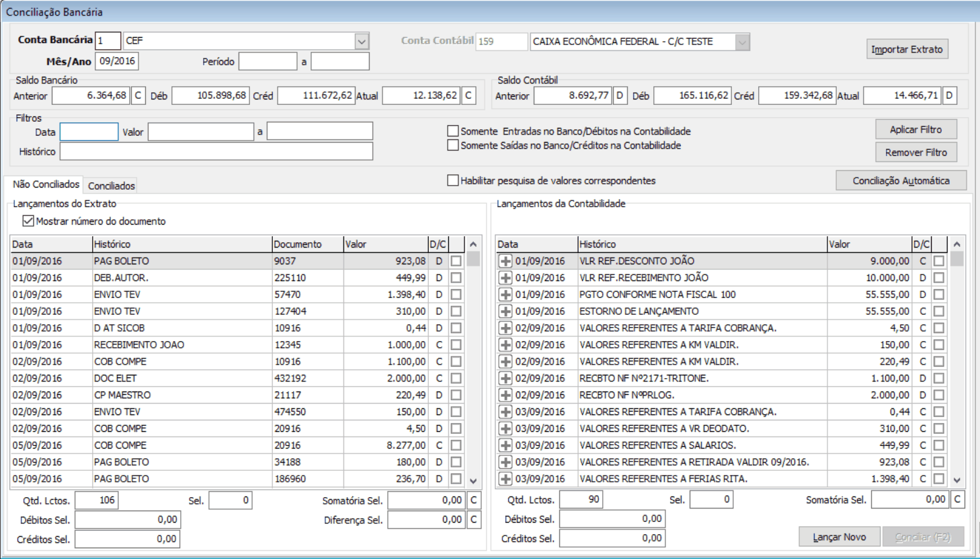This screenshot has height=559, width=980.
Task: Check the DEB.AUTOR. 225110 row checkbox
Action: click(x=456, y=277)
